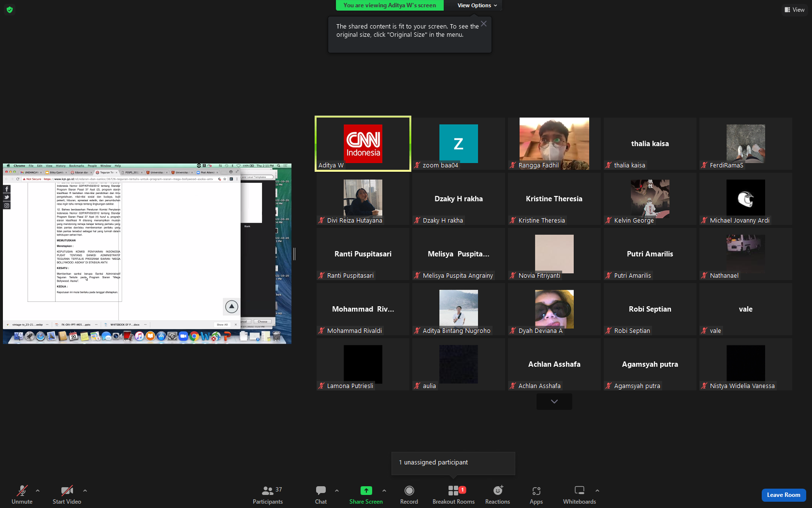Screen dimensions: 812x508
Task: Select Achlan Asshafa's tile
Action: point(554,364)
